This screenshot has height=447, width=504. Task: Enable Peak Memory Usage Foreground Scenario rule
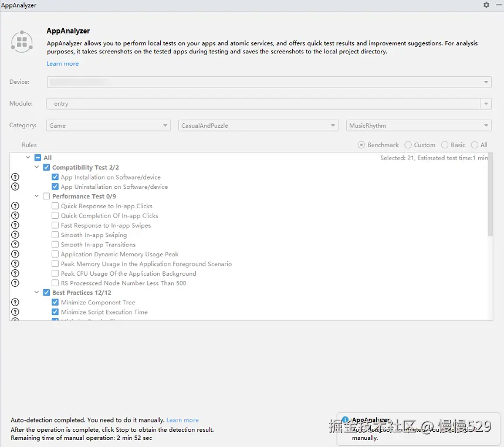(x=55, y=264)
